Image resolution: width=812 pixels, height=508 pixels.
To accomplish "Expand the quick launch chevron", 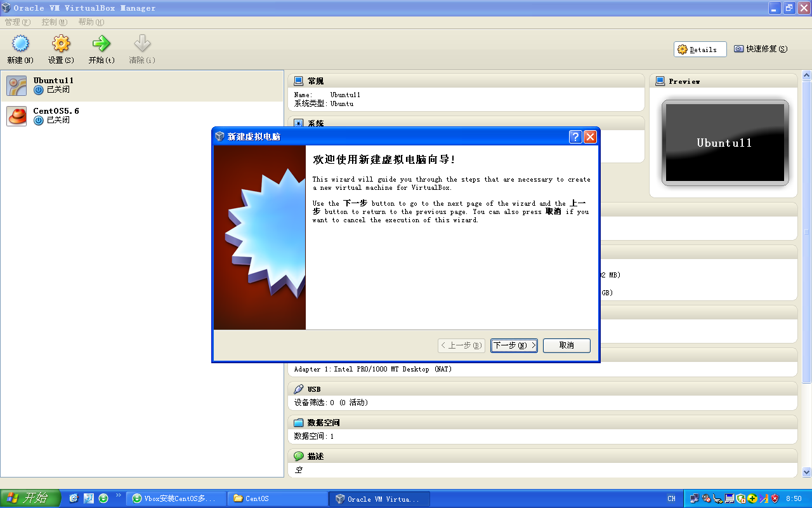I will 118,495.
